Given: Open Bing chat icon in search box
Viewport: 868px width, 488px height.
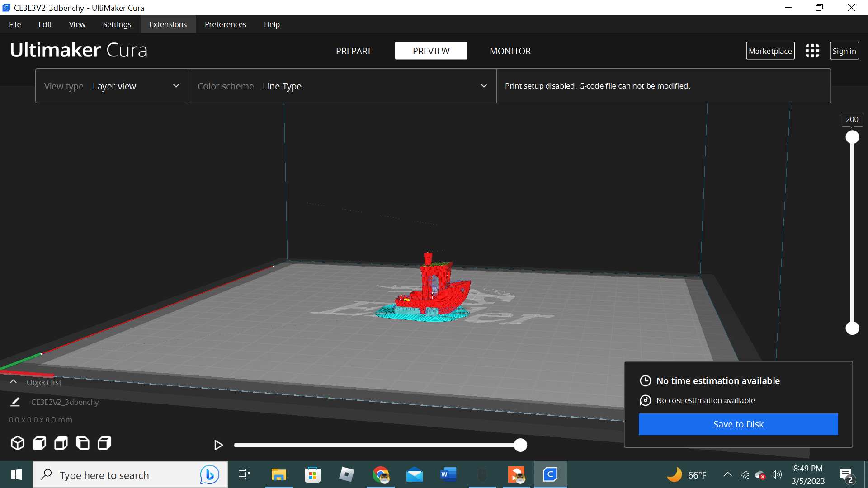Looking at the screenshot, I should tap(209, 474).
